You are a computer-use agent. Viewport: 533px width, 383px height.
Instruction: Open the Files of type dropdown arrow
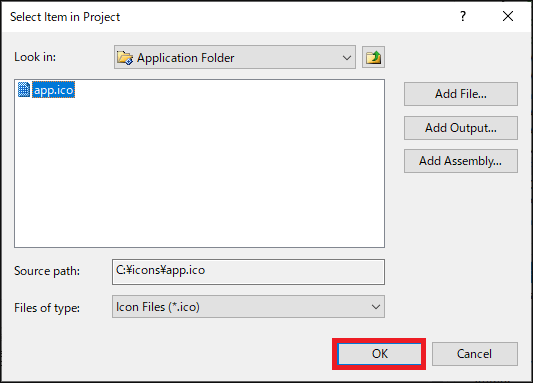pos(376,307)
